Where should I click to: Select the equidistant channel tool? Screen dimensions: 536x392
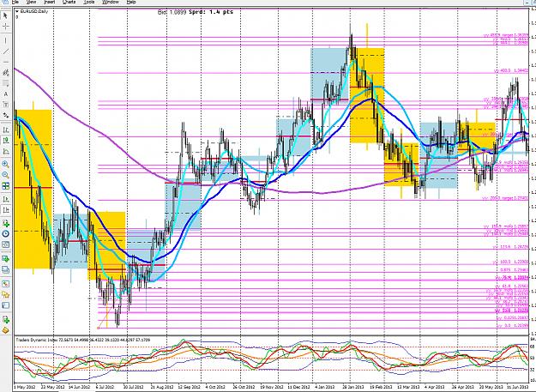coord(5,72)
